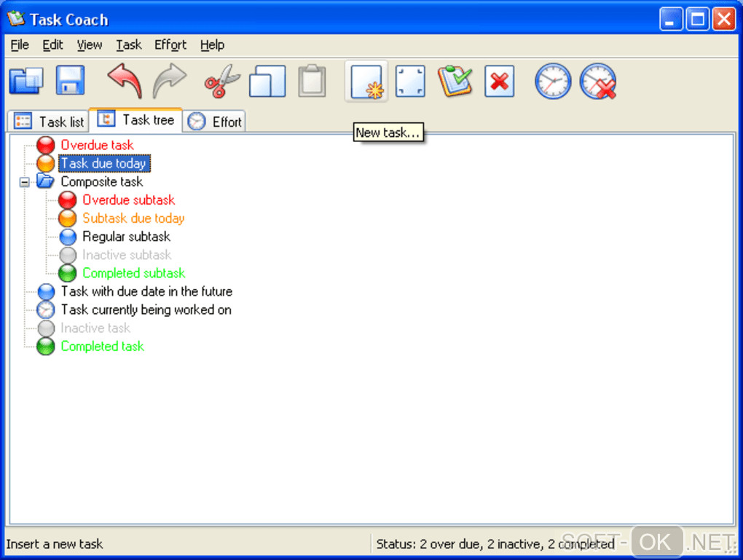Click the Cut scissors icon
The height and width of the screenshot is (560, 743).
221,81
